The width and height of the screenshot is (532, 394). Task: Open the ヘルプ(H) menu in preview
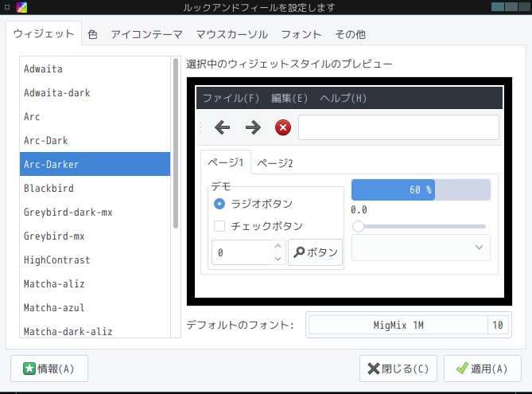click(343, 98)
